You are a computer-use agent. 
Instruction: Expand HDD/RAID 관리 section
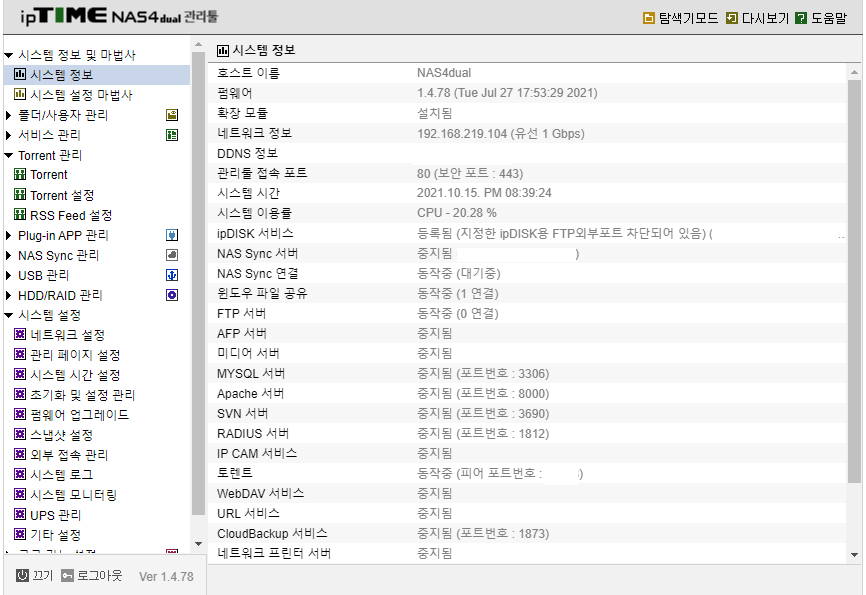[x=8, y=295]
